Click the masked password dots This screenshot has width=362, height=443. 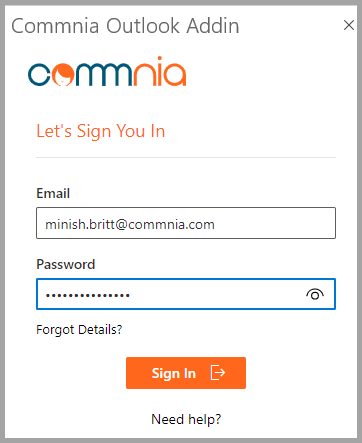[x=88, y=295]
